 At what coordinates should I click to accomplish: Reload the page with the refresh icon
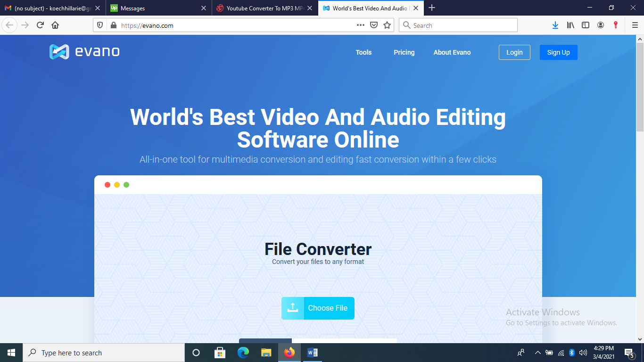point(40,25)
